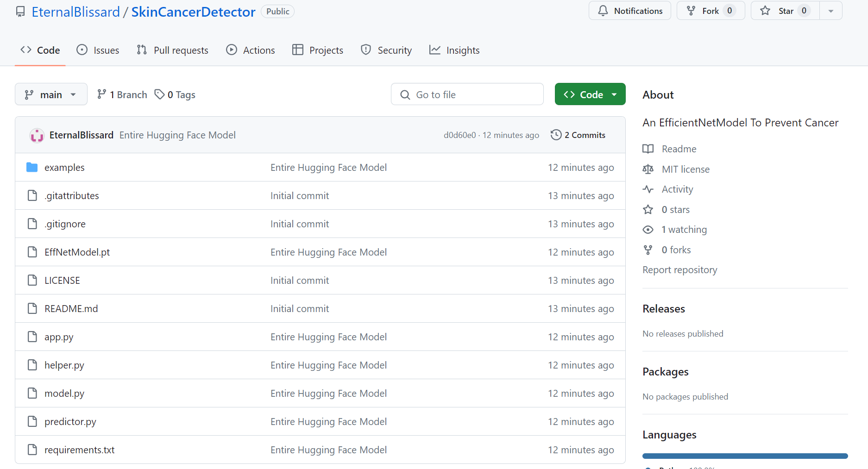This screenshot has width=868, height=469.
Task: Click the file icon for EffNetModel.pt
Action: [32, 252]
